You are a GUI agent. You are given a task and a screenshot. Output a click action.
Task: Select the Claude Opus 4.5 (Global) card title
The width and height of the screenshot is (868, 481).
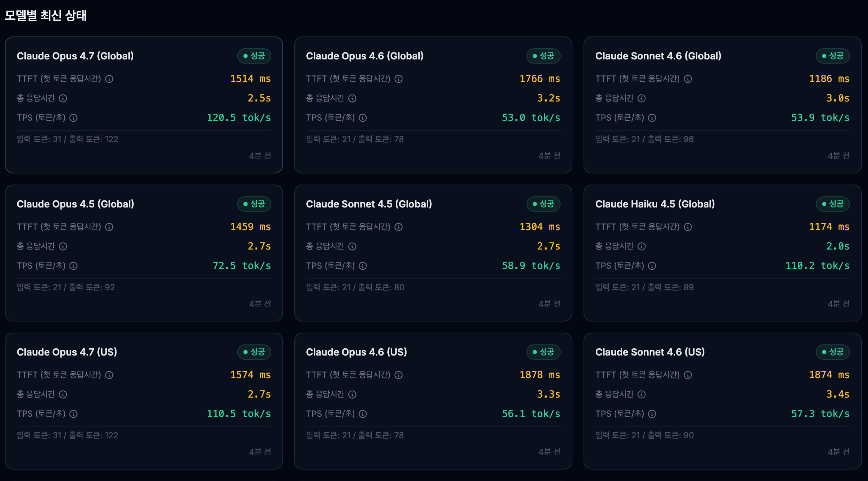75,204
